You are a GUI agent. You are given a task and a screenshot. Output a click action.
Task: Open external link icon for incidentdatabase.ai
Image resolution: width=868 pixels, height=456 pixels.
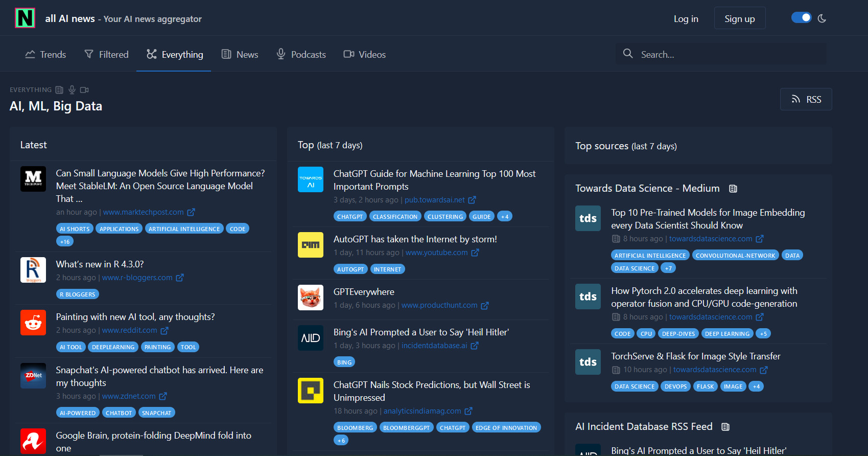pyautogui.click(x=475, y=346)
